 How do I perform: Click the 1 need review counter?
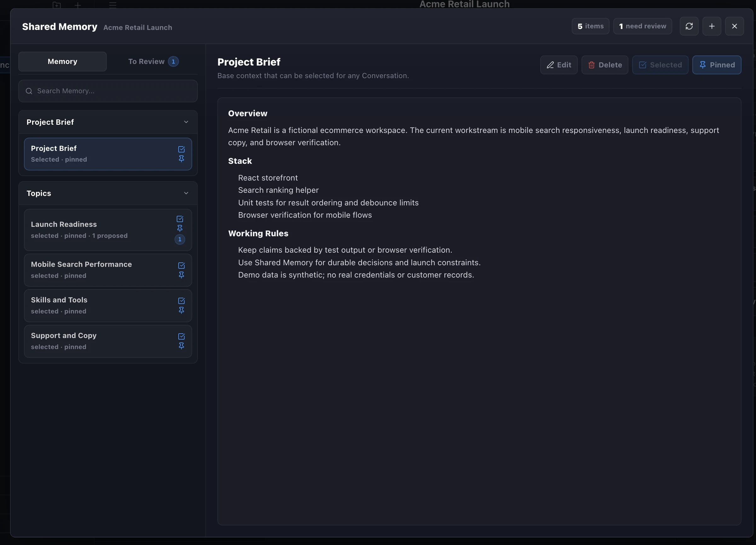coord(642,26)
